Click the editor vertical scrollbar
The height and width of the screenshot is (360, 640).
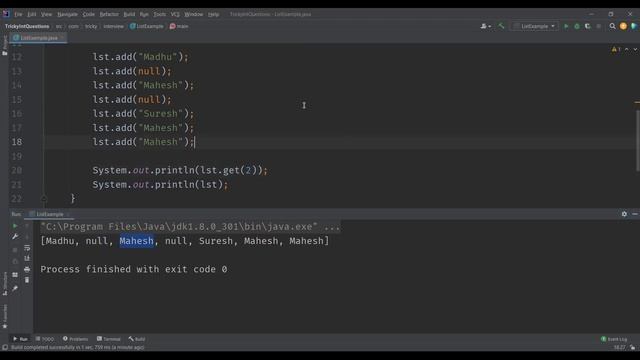pos(637,140)
